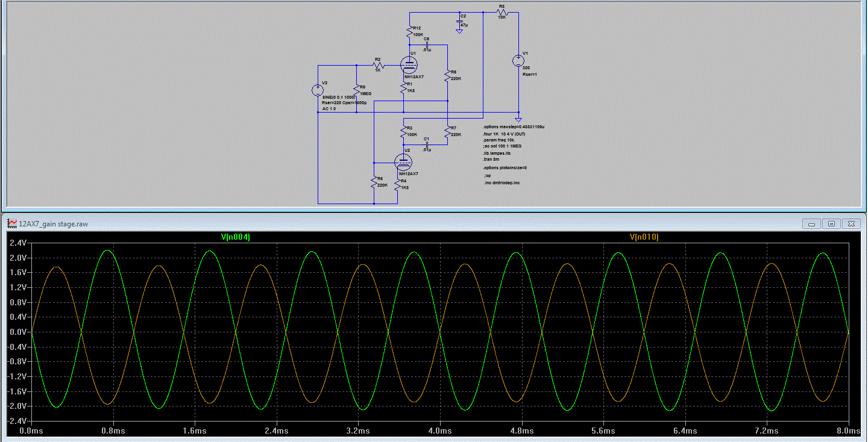Select cathode resistor R4 under U2
The height and width of the screenshot is (442, 868).
(397, 186)
